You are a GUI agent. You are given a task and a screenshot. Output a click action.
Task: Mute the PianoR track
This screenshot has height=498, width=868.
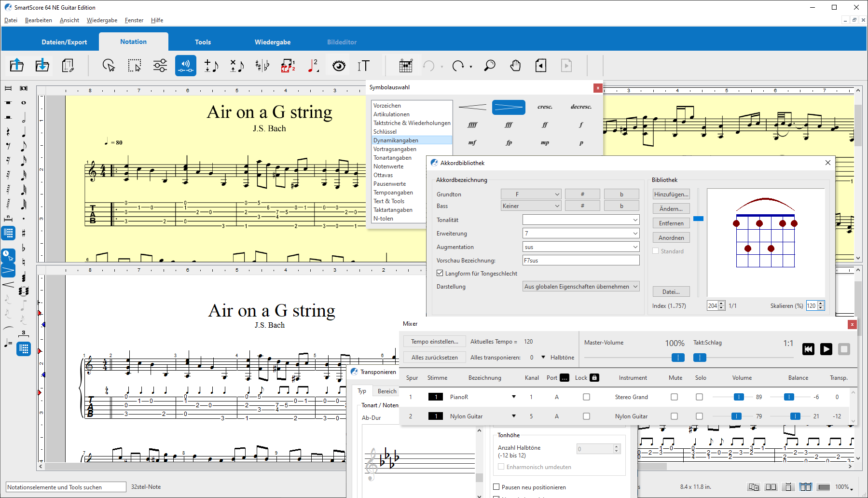[674, 397]
